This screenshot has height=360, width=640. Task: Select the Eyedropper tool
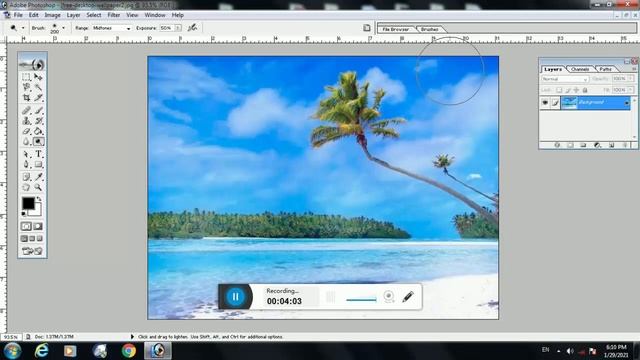[38, 177]
